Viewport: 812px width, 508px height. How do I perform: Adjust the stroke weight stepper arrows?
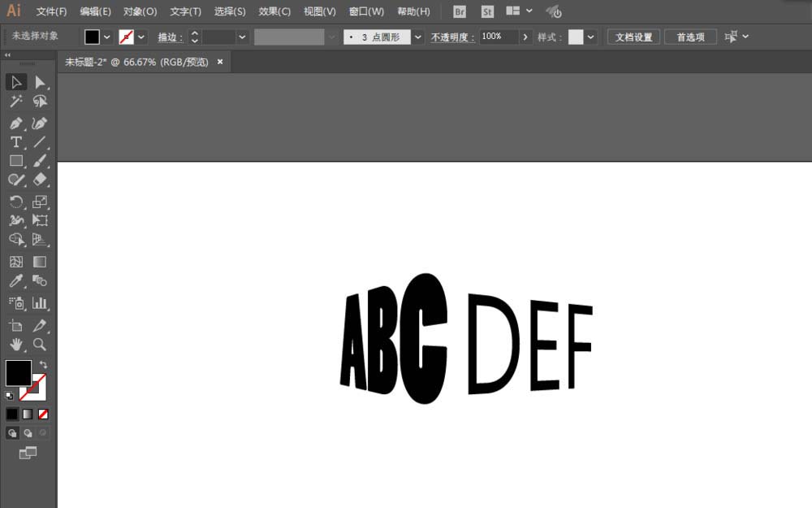click(x=194, y=37)
